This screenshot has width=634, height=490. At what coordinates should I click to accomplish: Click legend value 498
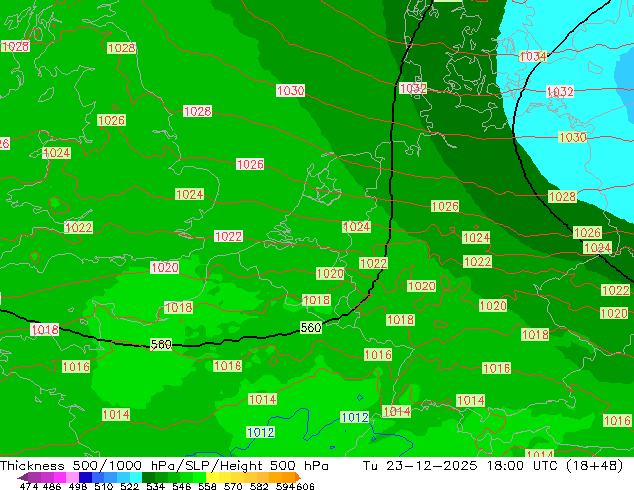pyautogui.click(x=78, y=486)
